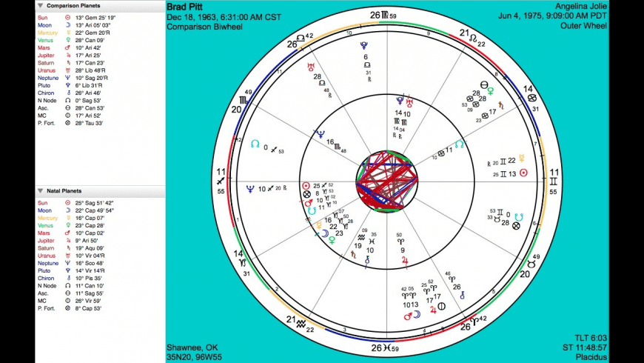644x363 pixels.
Task: Select Sun row reading 13° Gem 25' 19"
Action: pyautogui.click(x=77, y=18)
